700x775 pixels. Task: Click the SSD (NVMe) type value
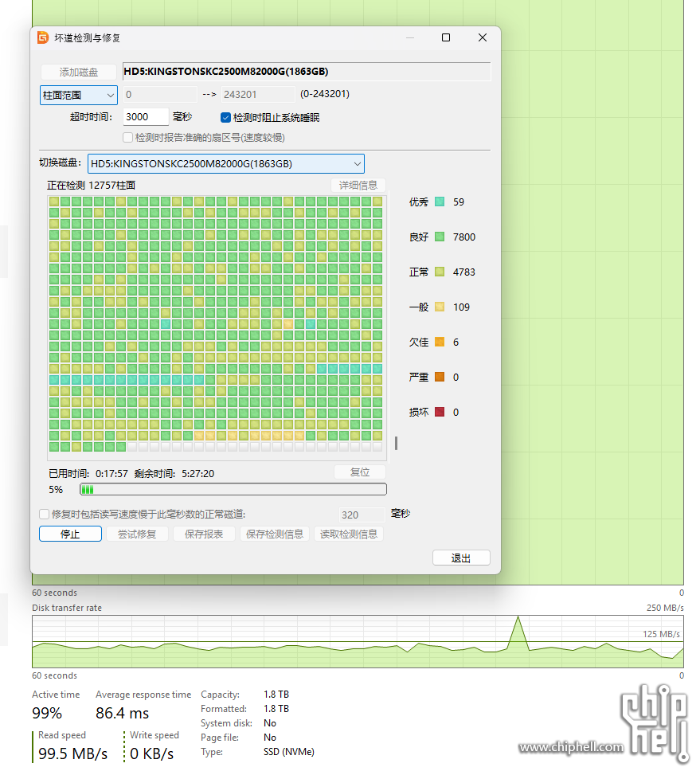pyautogui.click(x=289, y=752)
